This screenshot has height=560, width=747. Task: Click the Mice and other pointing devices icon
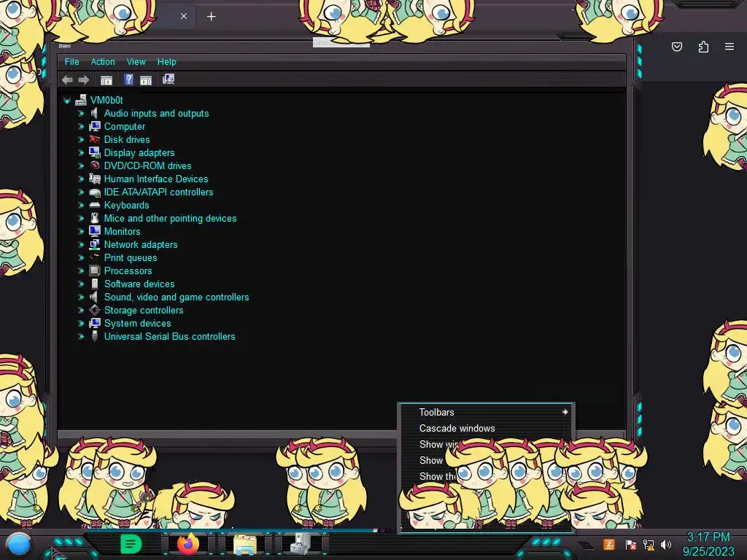click(x=95, y=218)
